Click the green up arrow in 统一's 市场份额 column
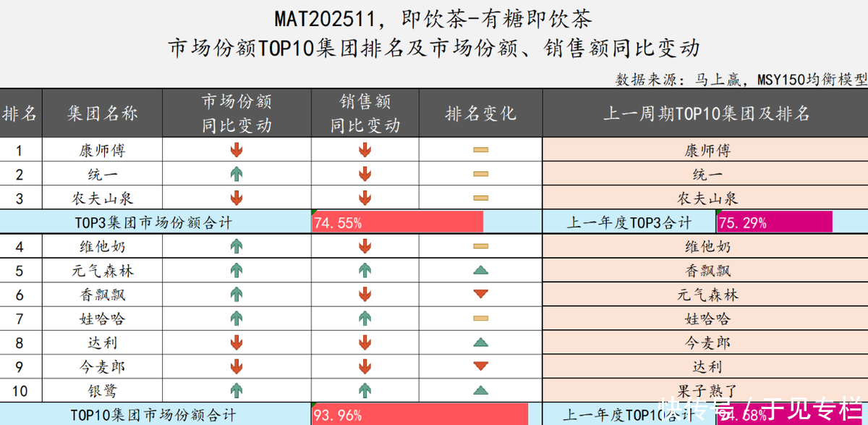The image size is (868, 425). point(236,174)
